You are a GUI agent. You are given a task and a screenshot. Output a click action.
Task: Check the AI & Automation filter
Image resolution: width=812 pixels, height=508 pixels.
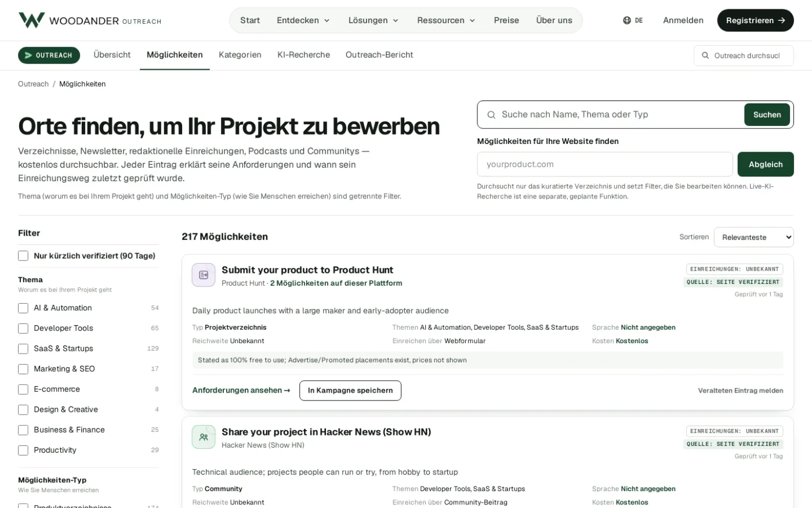(23, 308)
